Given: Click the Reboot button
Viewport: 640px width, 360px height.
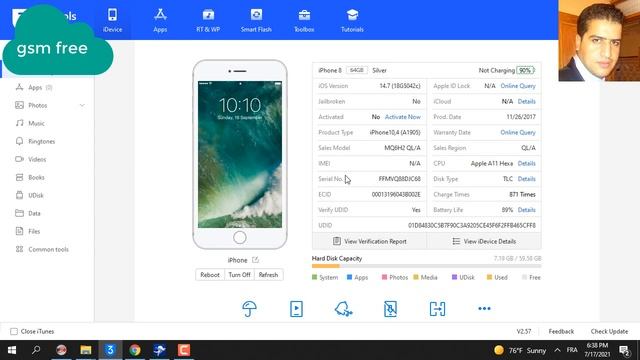Looking at the screenshot, I should point(210,275).
